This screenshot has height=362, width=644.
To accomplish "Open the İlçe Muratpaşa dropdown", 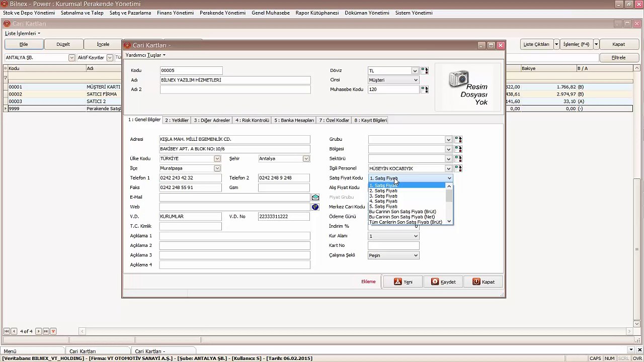I will point(217,168).
